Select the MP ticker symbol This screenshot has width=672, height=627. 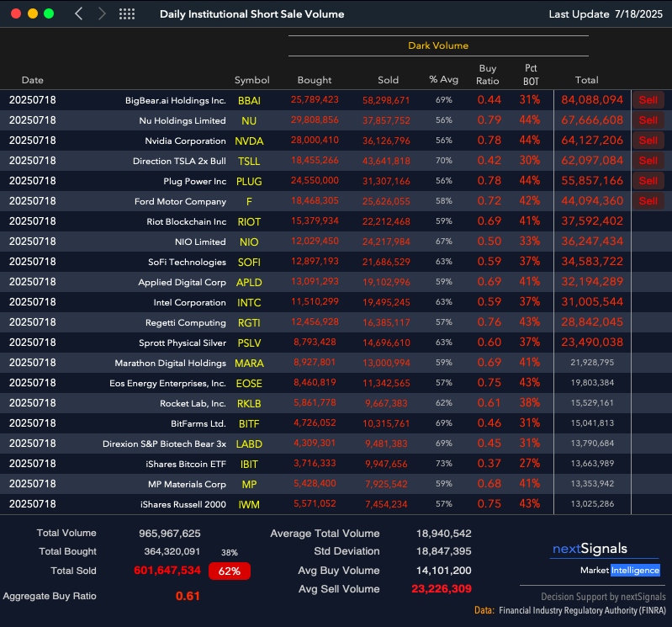click(x=249, y=484)
